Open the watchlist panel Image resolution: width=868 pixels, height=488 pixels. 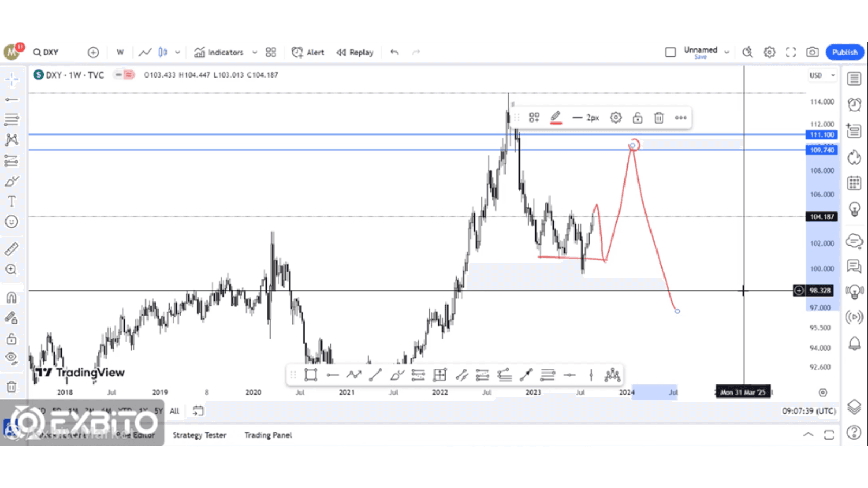[x=854, y=79]
